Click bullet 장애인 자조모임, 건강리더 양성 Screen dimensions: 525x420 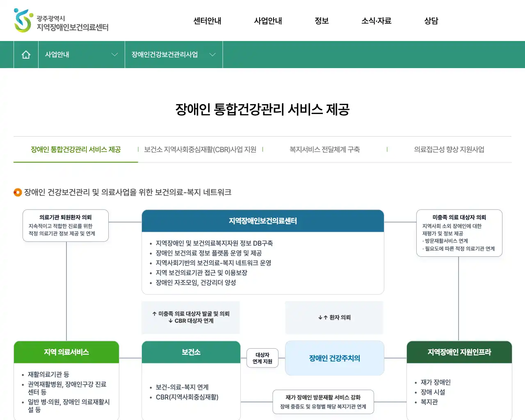[x=196, y=283]
